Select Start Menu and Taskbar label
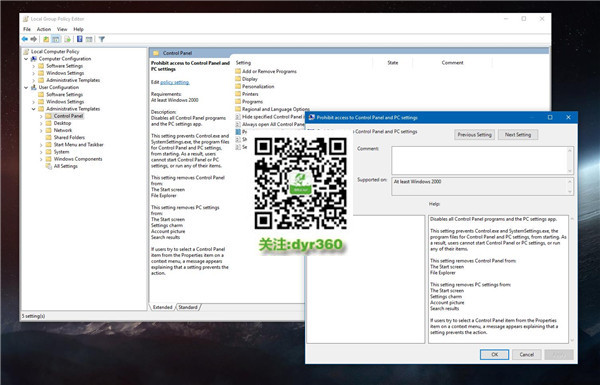600x385 pixels. (x=78, y=145)
